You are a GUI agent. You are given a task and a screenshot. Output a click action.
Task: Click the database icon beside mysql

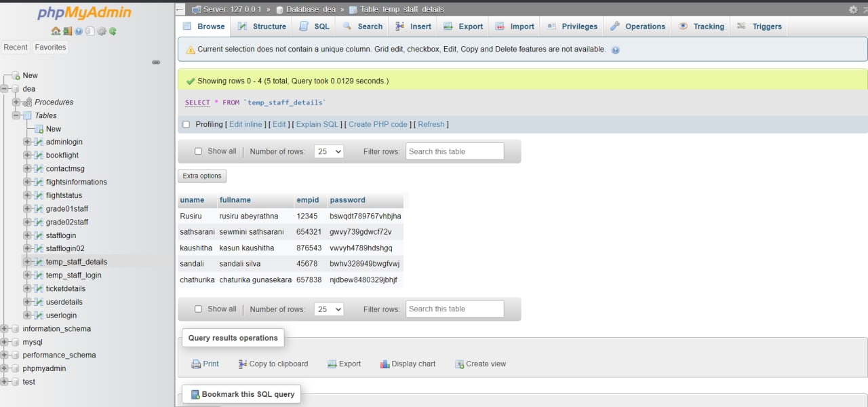(x=16, y=343)
